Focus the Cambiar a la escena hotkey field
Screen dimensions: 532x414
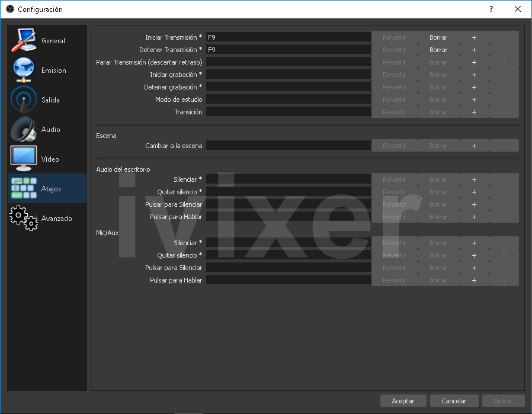click(x=289, y=146)
